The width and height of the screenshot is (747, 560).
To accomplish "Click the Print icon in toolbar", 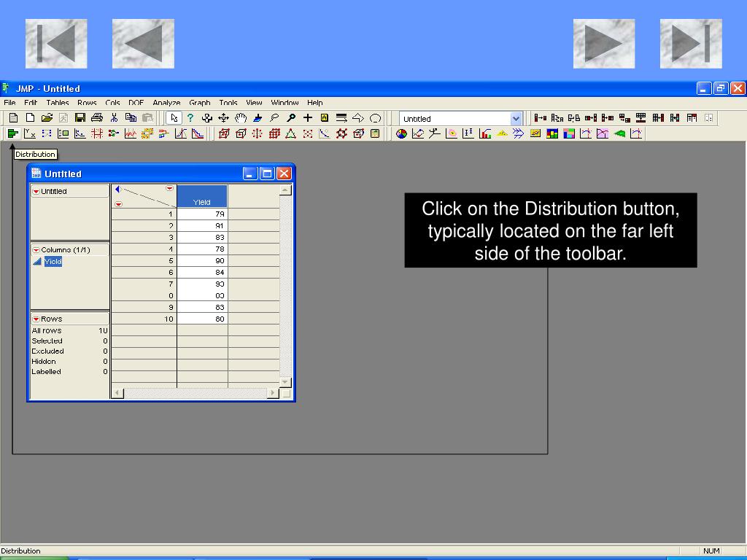I will coord(97,117).
